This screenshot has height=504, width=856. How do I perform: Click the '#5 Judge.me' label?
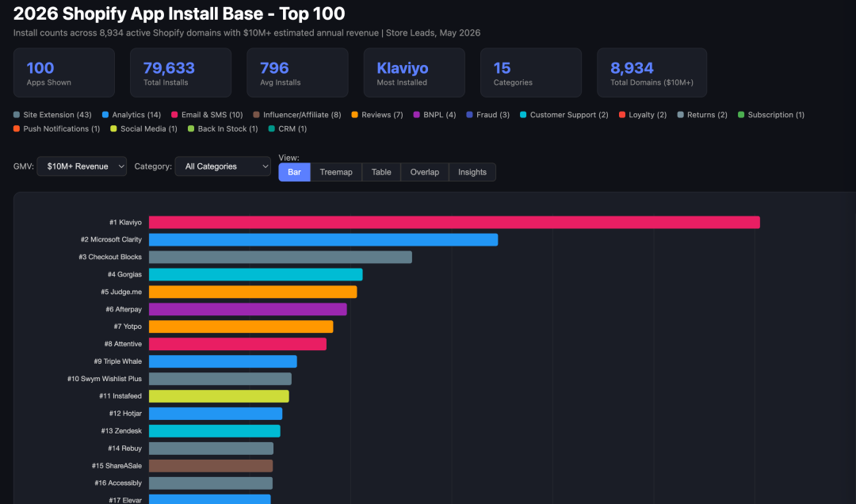pos(121,292)
